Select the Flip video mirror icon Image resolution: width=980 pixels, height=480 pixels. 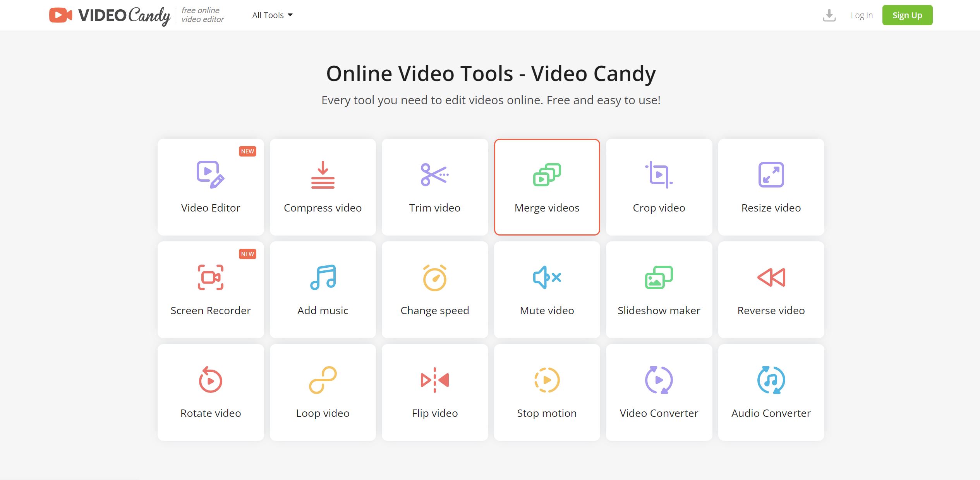tap(434, 380)
